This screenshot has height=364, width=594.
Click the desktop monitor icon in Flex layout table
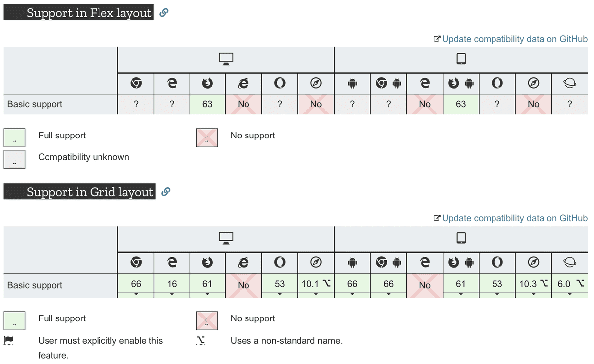(x=226, y=59)
